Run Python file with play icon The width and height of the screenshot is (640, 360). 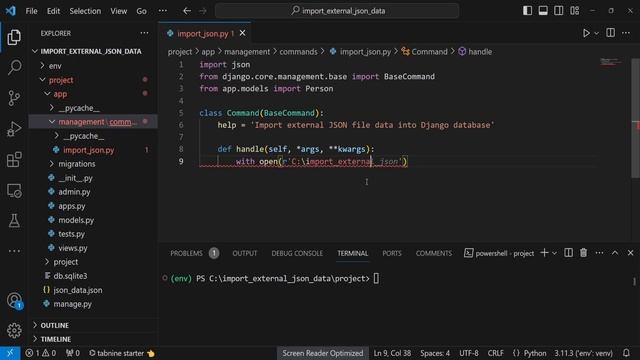586,33
